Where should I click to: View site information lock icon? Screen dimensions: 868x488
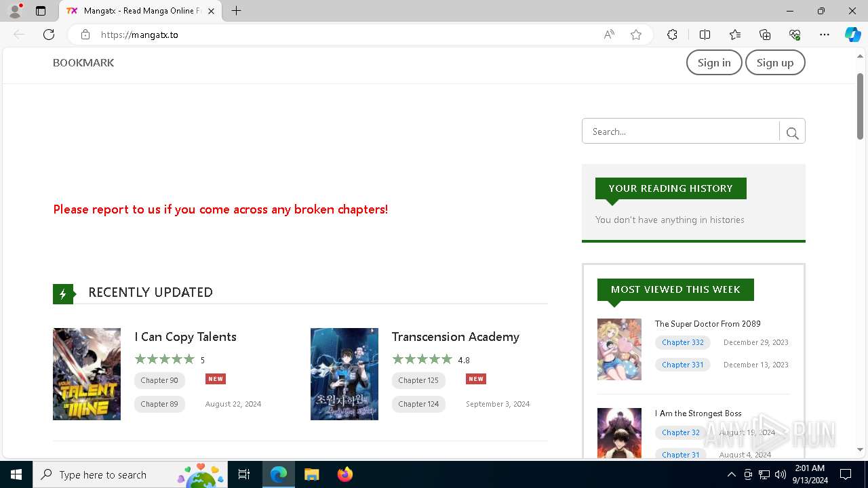pyautogui.click(x=85, y=35)
